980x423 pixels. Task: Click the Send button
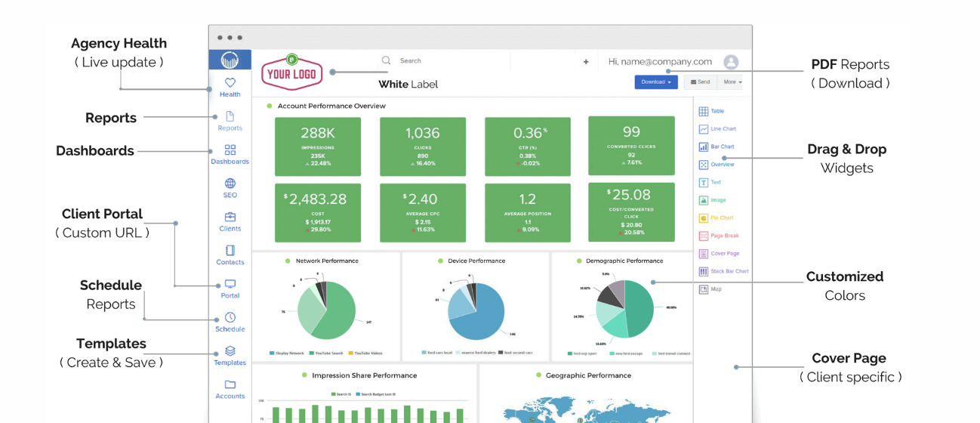coord(701,82)
